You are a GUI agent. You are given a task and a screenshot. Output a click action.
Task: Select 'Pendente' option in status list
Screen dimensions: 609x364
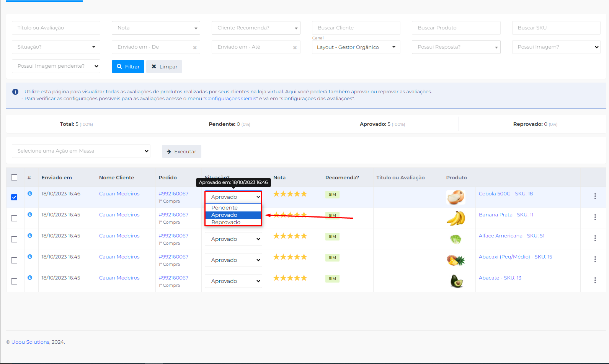(x=233, y=208)
